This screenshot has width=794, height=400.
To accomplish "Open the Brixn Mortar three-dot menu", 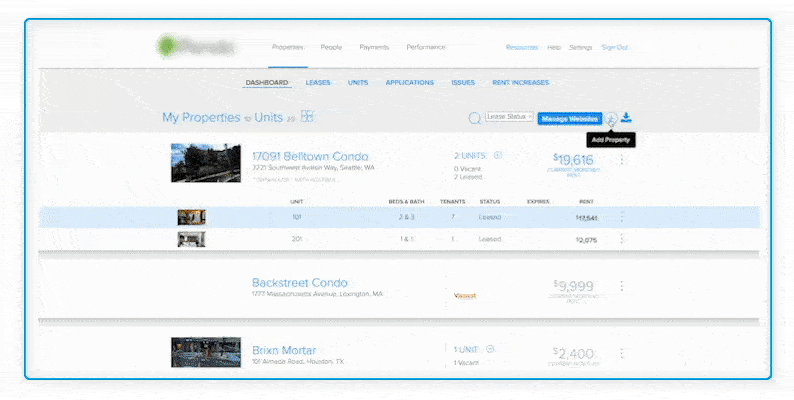I will (x=622, y=353).
